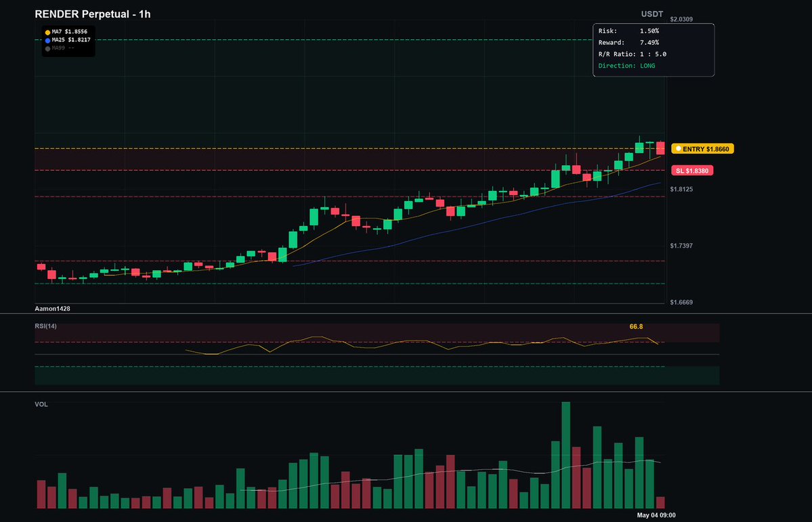Image resolution: width=812 pixels, height=522 pixels.
Task: Click the SL $1.8380 stop-loss tag
Action: tap(692, 171)
